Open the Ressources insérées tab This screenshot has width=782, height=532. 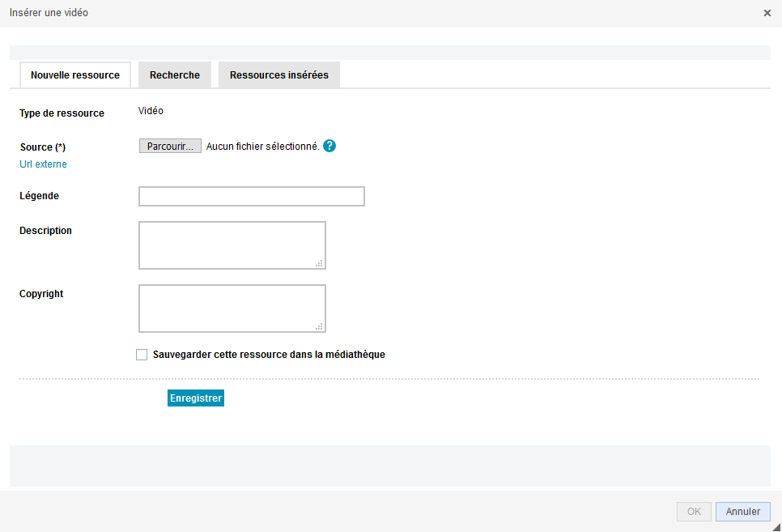coord(279,74)
